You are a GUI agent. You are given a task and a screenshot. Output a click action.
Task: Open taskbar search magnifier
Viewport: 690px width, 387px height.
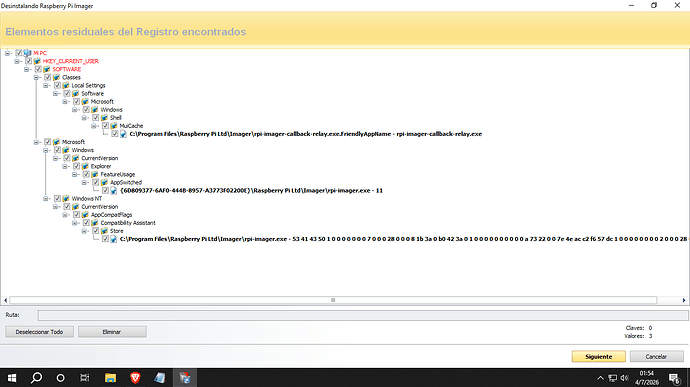point(36,378)
